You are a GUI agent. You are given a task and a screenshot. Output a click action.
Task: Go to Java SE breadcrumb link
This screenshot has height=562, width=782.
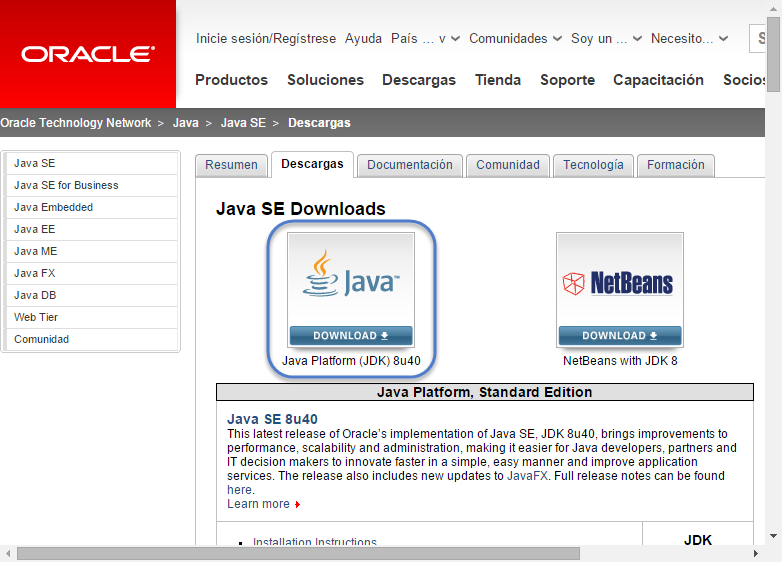point(243,123)
